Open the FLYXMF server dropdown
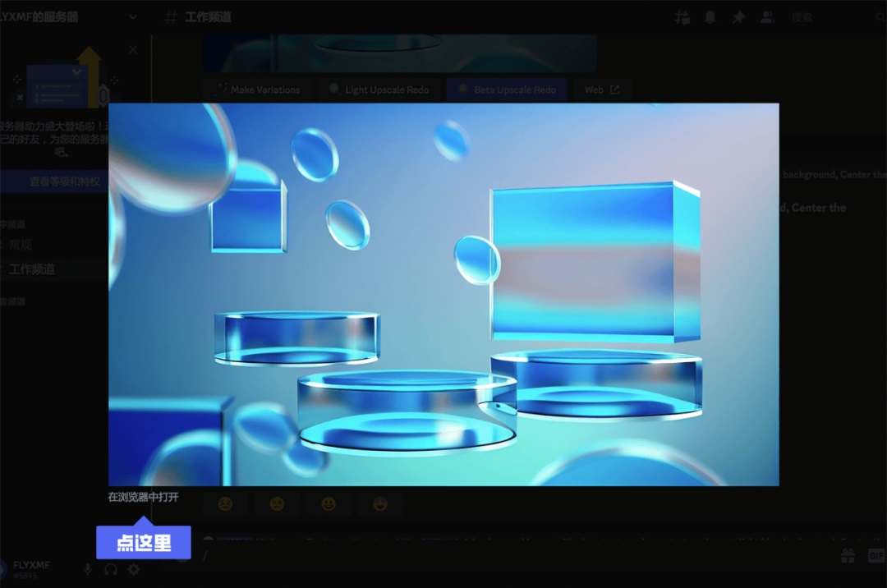 [131, 16]
